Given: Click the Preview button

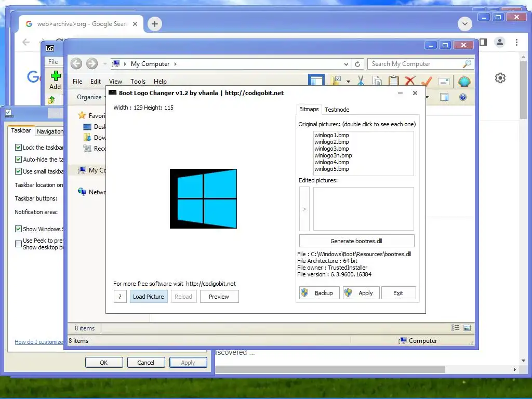Looking at the screenshot, I should point(219,297).
